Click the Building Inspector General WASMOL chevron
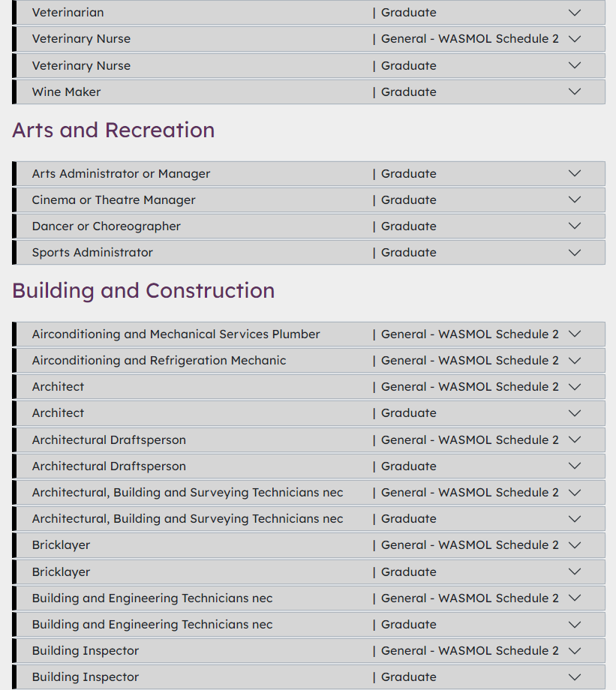 point(575,651)
